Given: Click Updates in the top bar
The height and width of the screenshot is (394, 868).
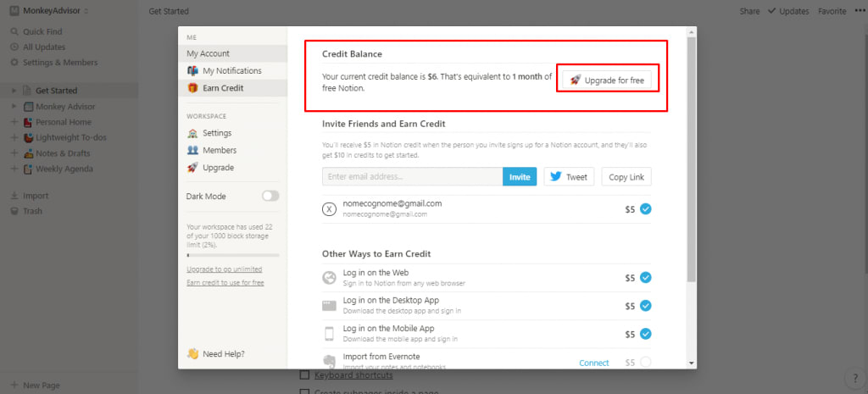Looking at the screenshot, I should pos(788,11).
